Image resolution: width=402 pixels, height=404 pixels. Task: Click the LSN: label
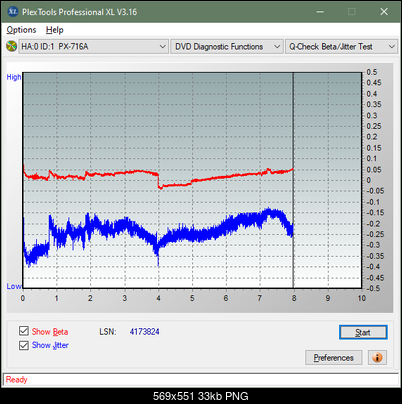(x=108, y=332)
